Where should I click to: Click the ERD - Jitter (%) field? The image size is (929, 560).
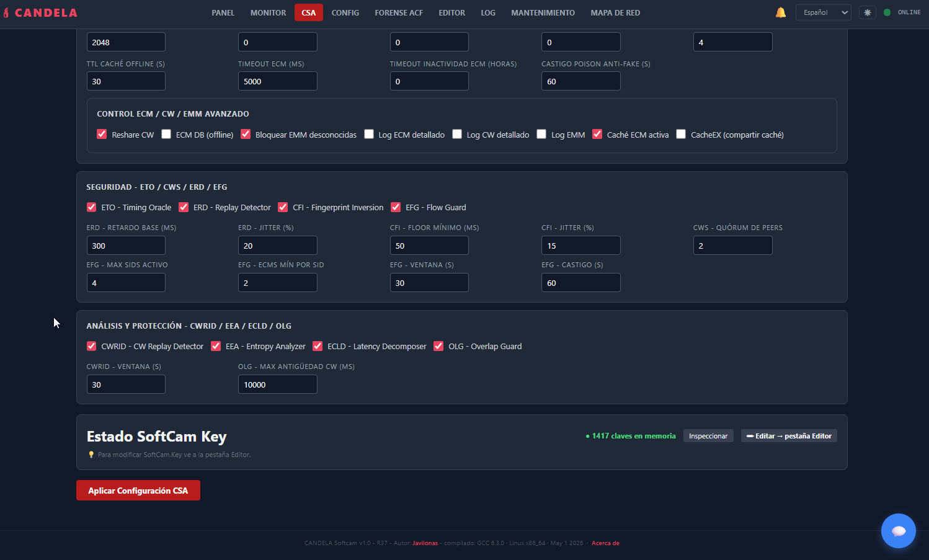pos(278,246)
